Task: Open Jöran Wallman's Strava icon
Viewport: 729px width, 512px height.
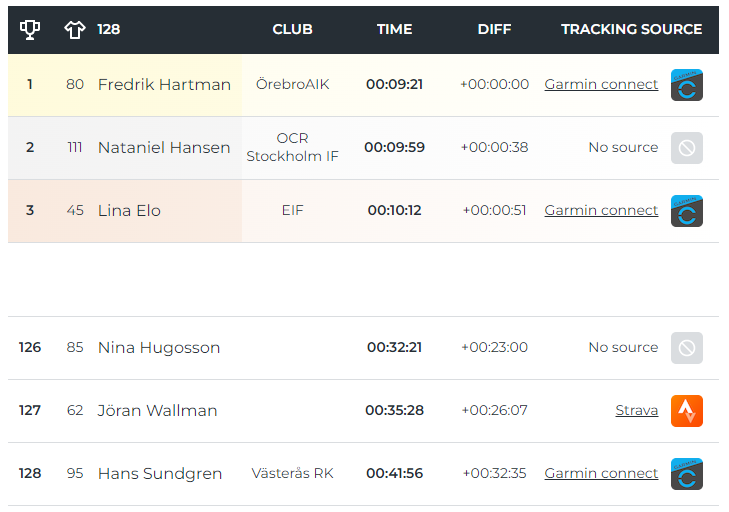Action: [687, 411]
